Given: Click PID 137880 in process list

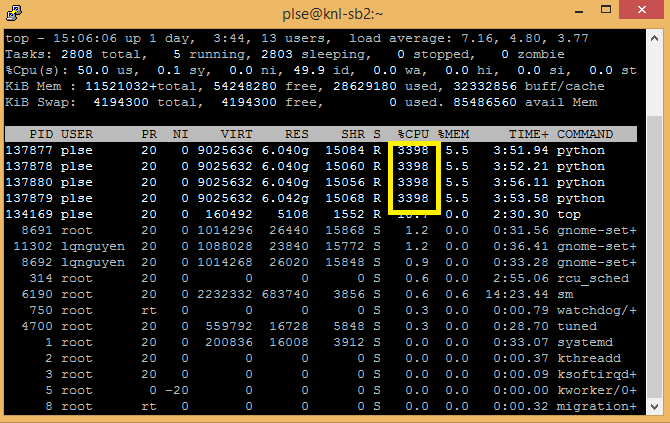Looking at the screenshot, I should [29, 182].
